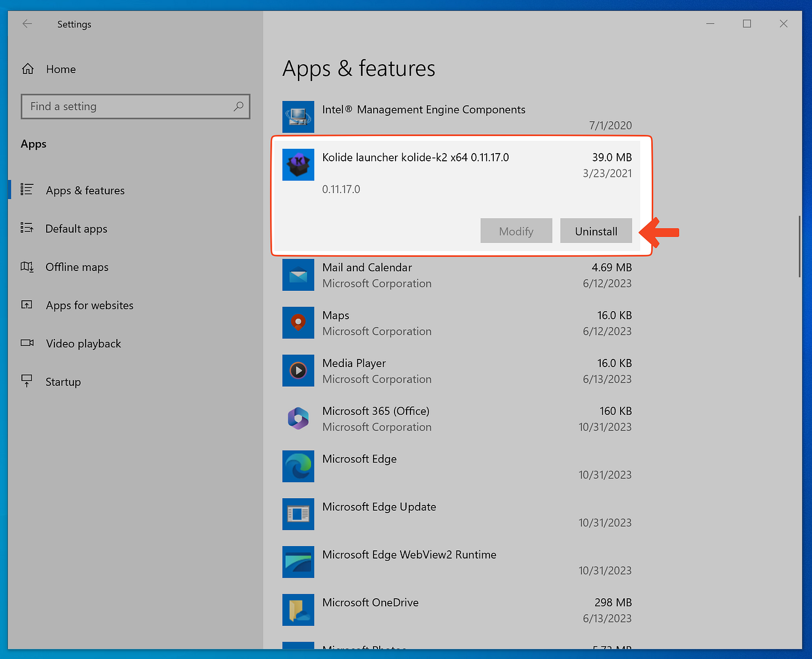Open the Home settings page
Screen dimensions: 812x659
[60, 69]
